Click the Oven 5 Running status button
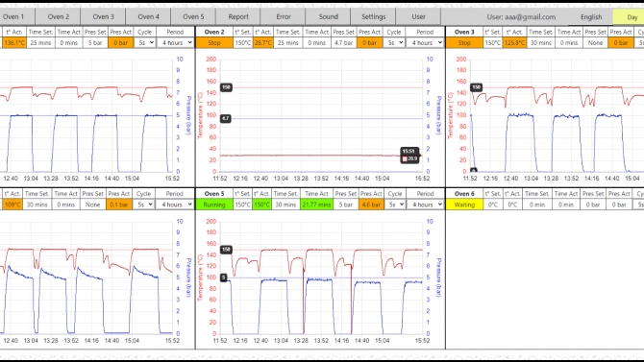 click(x=214, y=205)
